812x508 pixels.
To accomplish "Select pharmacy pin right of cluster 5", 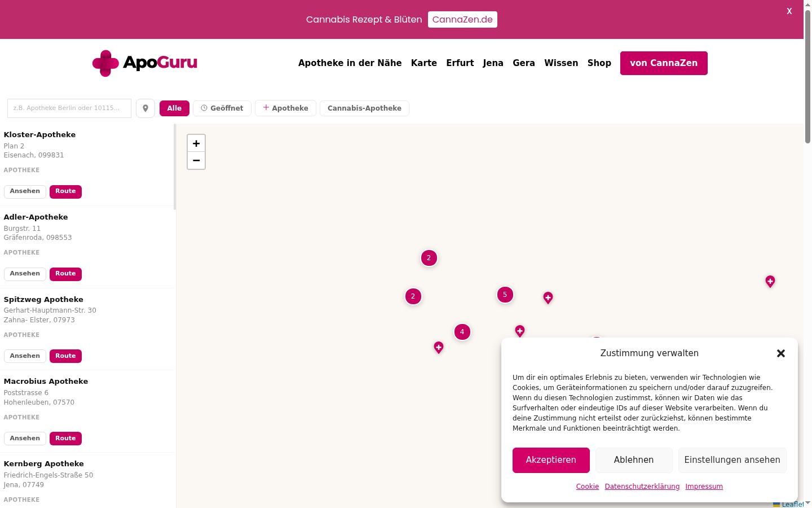I will (548, 297).
